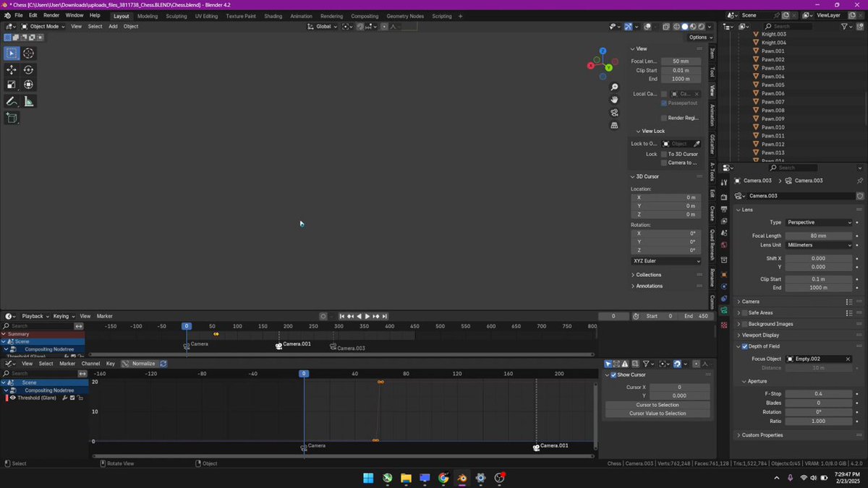The width and height of the screenshot is (868, 488).
Task: Open the viewport Options dropdown
Action: [699, 38]
